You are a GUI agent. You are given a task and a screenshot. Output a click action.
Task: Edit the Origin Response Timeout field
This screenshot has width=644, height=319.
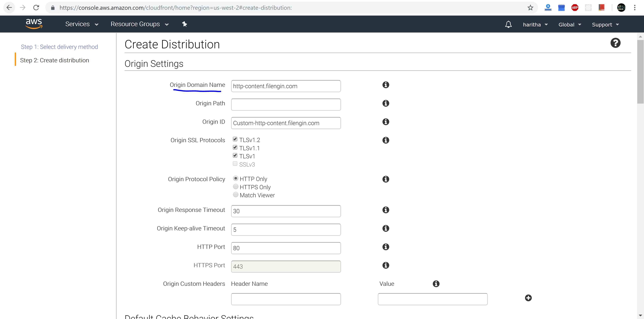(x=286, y=211)
